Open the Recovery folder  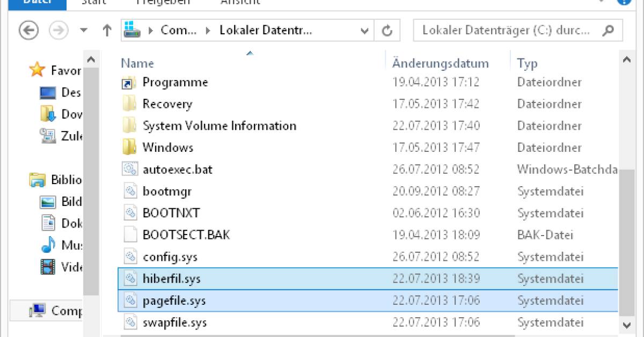click(x=167, y=104)
